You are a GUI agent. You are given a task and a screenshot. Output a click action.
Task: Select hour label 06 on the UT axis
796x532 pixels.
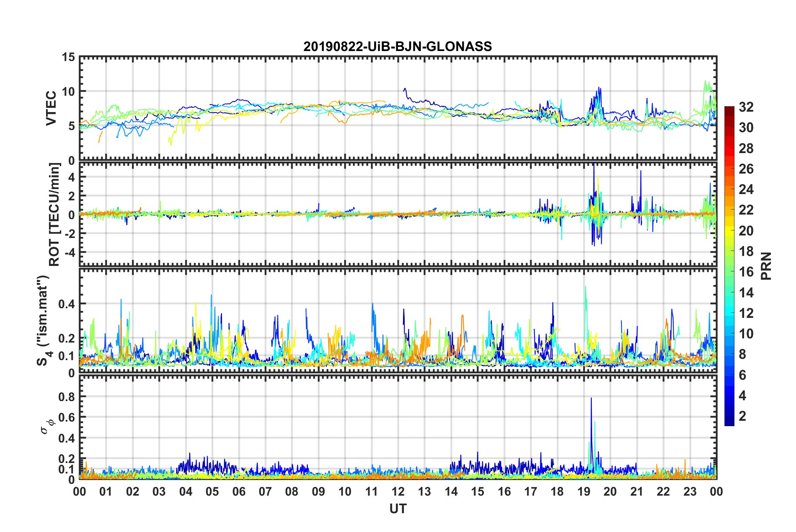coord(239,491)
